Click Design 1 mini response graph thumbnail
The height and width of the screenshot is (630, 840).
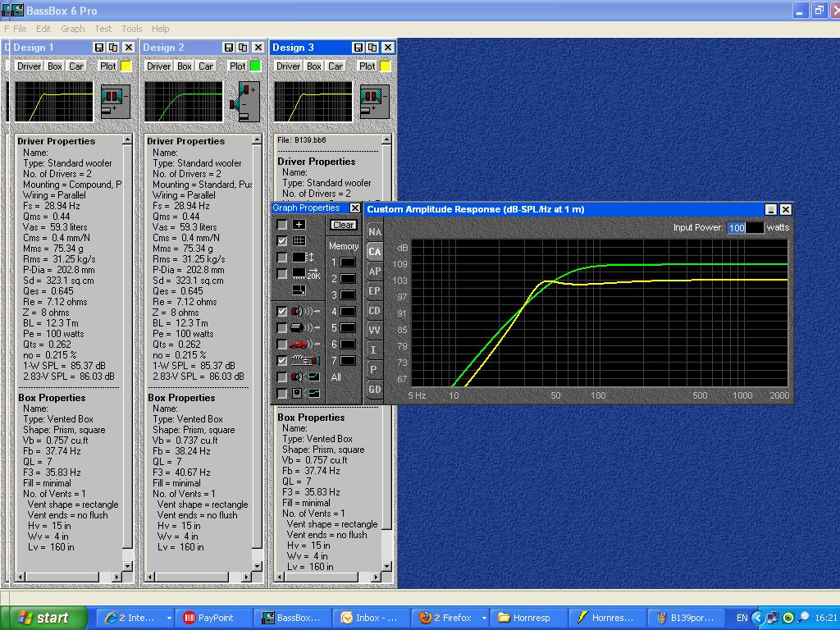click(54, 102)
